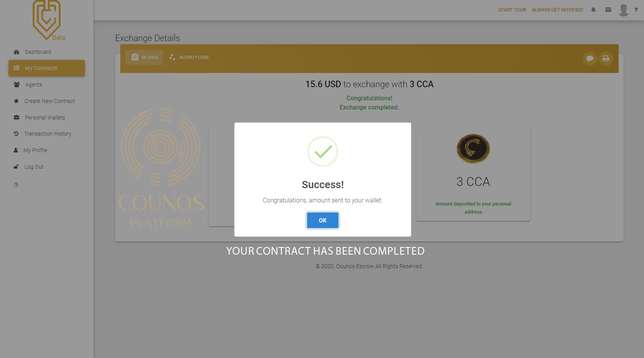Click Always Get Notified link
644x358 pixels.
click(x=557, y=10)
